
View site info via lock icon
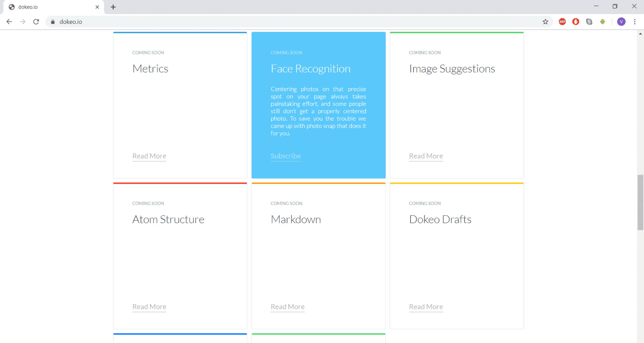click(x=53, y=22)
